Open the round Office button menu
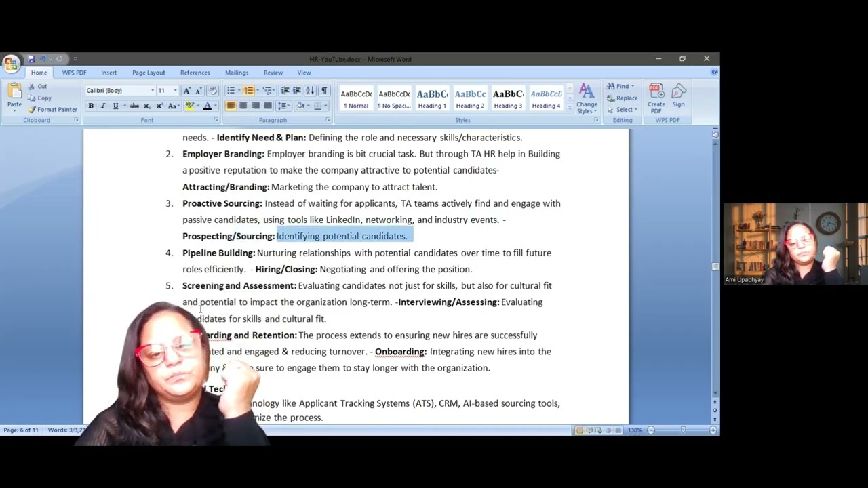This screenshot has height=488, width=868. click(10, 64)
